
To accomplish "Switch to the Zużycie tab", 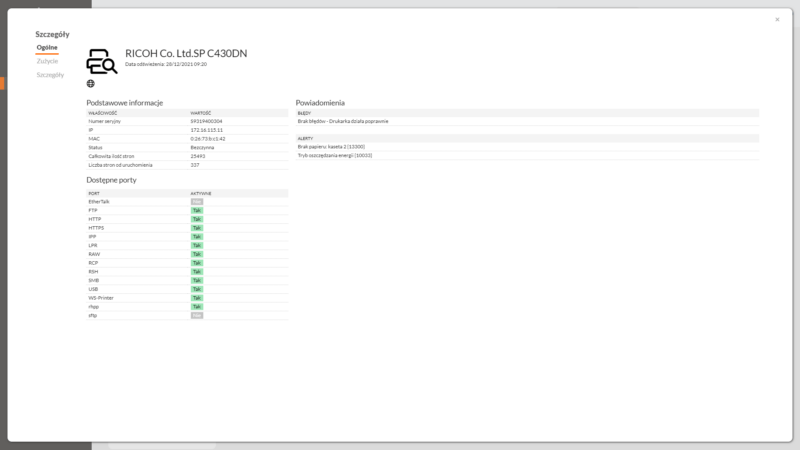I will click(x=47, y=61).
